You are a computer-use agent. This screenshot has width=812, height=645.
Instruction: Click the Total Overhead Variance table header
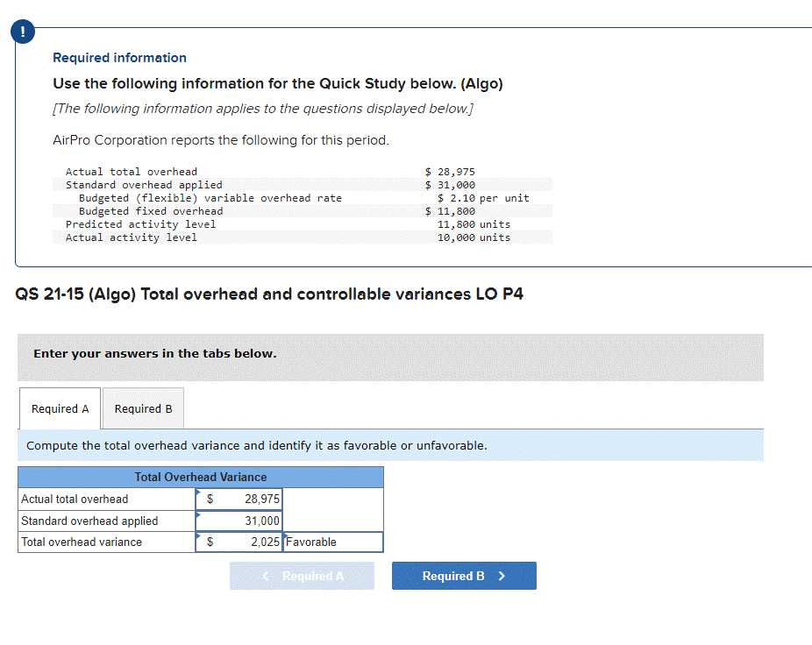click(x=200, y=477)
